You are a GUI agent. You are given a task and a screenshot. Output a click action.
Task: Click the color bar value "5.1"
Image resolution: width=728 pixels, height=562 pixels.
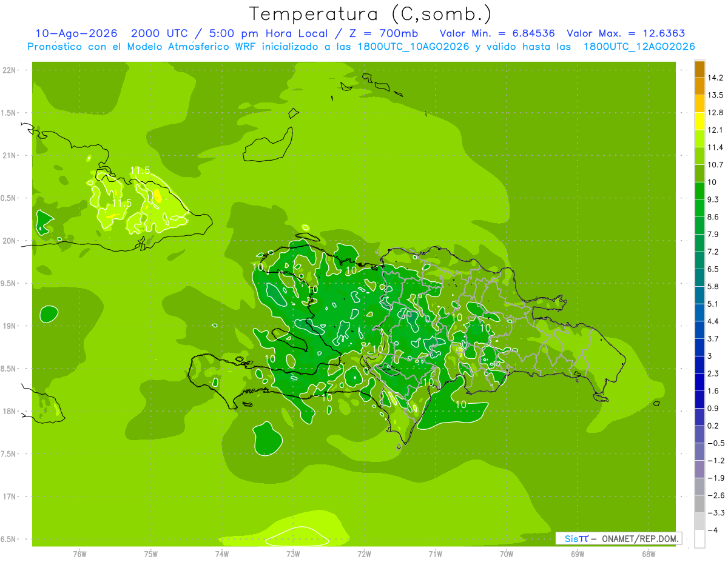[x=713, y=304]
